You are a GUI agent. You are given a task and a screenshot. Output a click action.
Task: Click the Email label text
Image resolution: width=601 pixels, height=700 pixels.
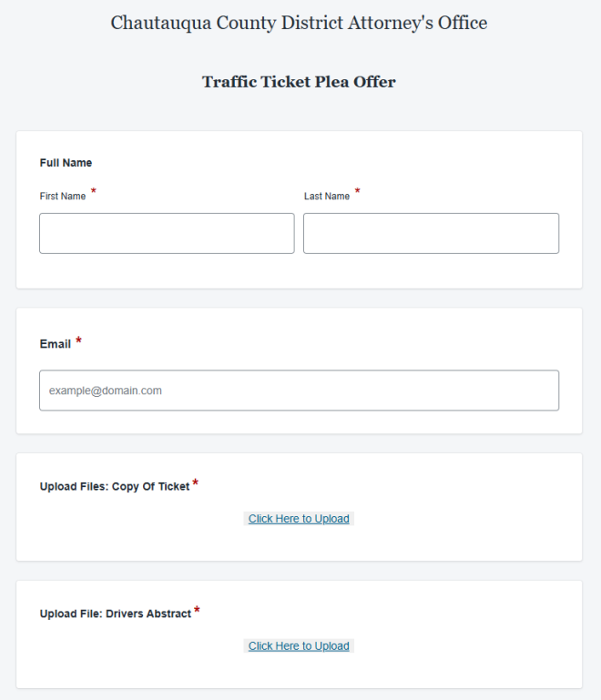[56, 344]
